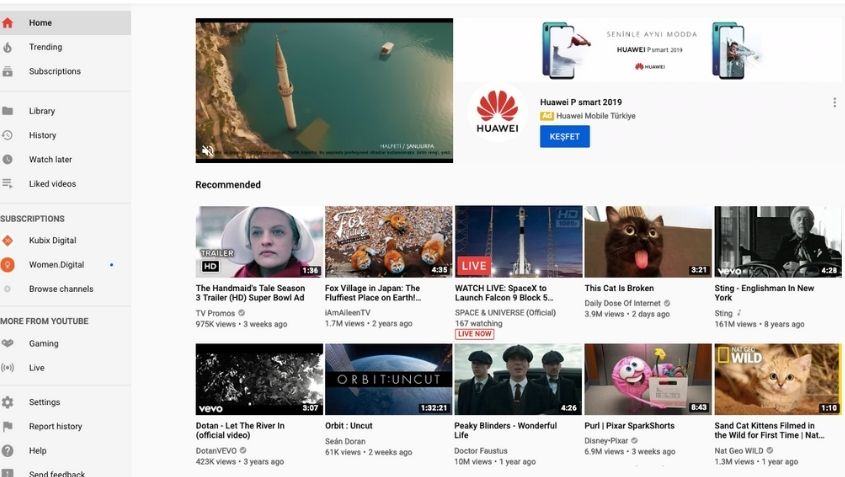Click the Gaming heart icon
845x477 pixels.
click(x=8, y=343)
